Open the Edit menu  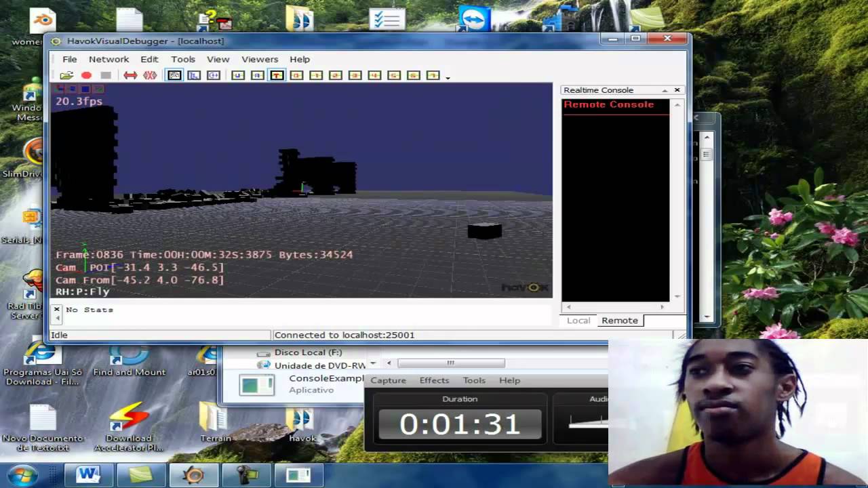click(149, 60)
